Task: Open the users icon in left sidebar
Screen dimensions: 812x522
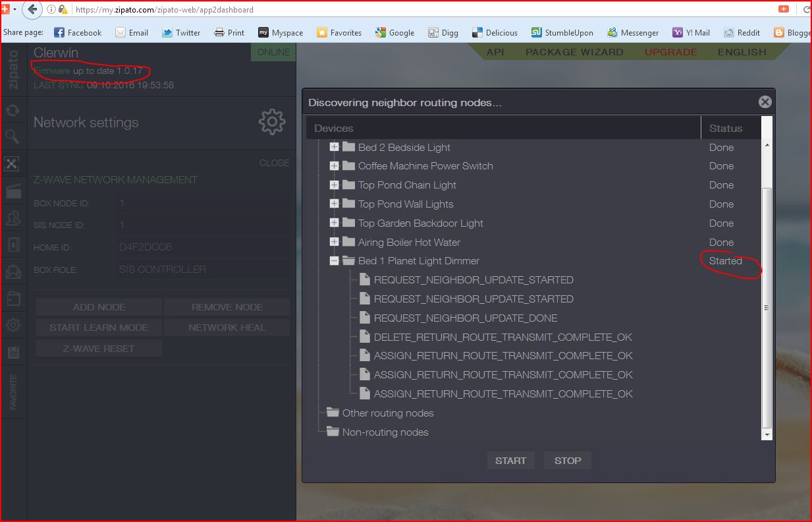Action: 13,218
